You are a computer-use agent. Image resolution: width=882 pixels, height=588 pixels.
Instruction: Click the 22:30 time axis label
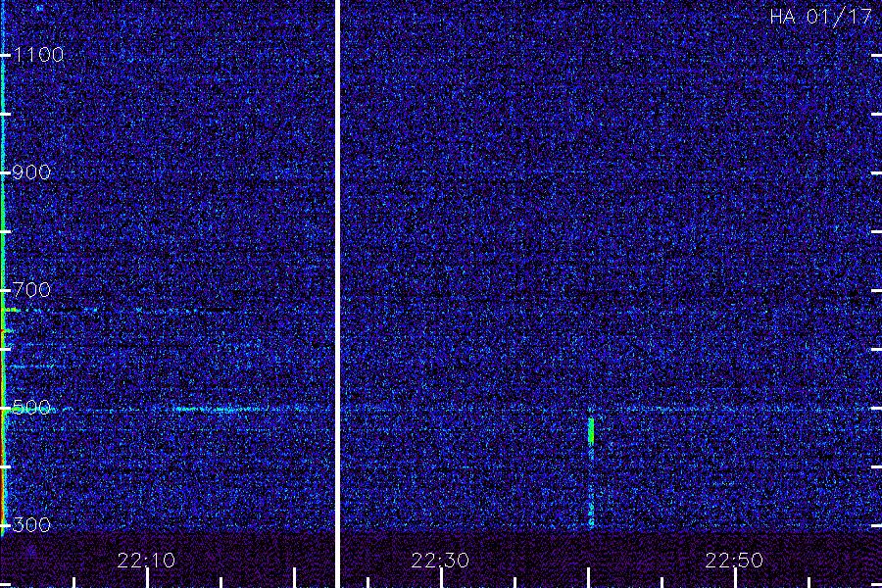click(x=440, y=560)
